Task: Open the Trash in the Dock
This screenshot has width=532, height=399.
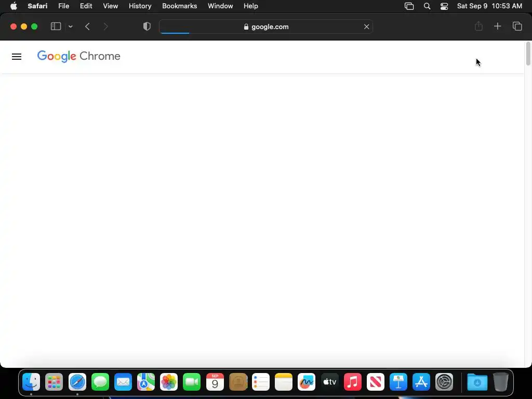Action: click(500, 382)
